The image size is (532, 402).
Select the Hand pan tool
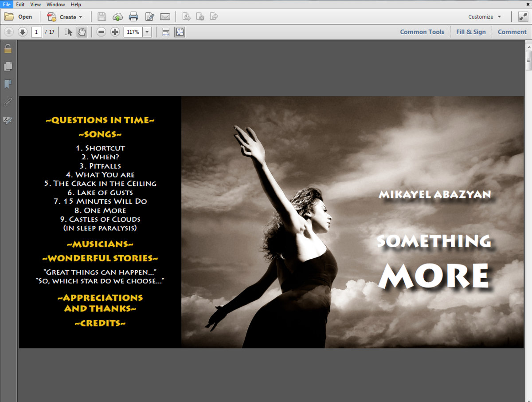pyautogui.click(x=82, y=32)
